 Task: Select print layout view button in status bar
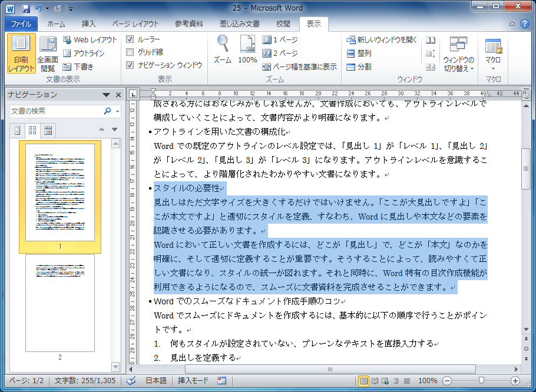tap(364, 380)
